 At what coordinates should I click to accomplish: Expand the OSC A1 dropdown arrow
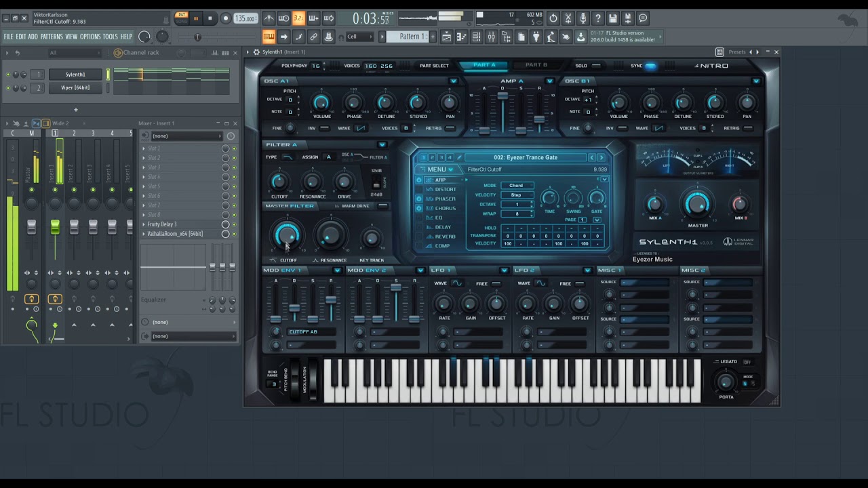(453, 81)
